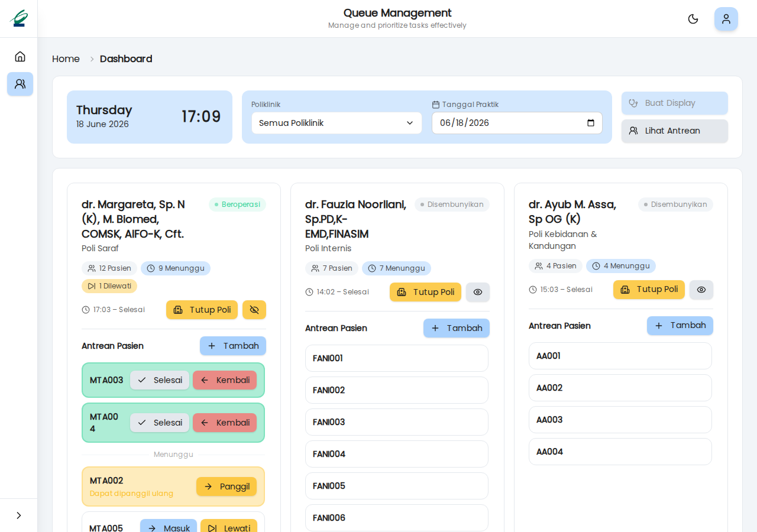757x532 pixels.
Task: Show dr. Fauzia Noorliani's poli eye toggle
Action: click(x=478, y=292)
